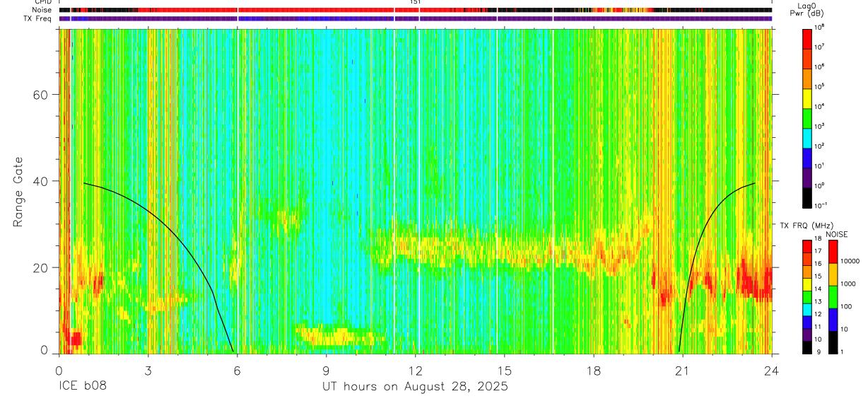Click the green segment of the NOISE colorbar
This screenshot has width=868, height=401.
point(833,297)
